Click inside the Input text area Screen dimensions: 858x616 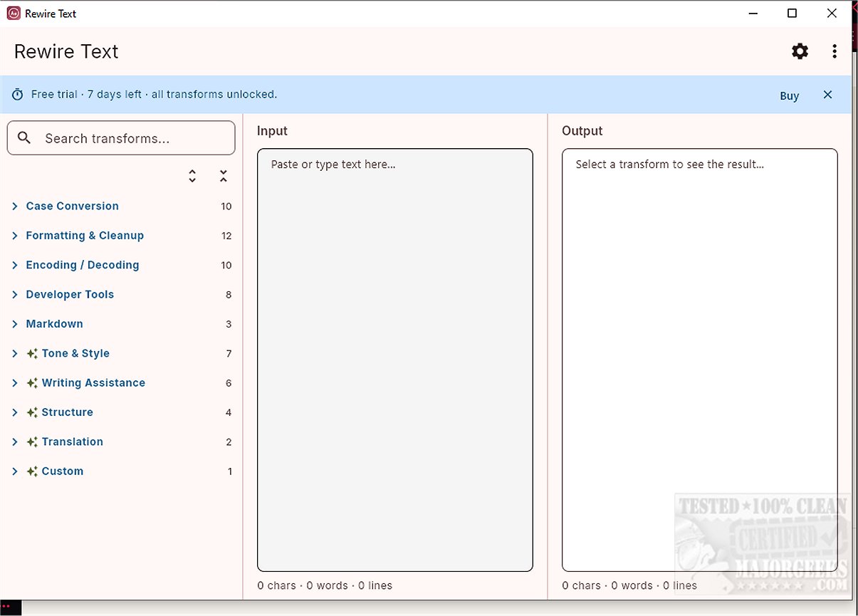point(395,360)
